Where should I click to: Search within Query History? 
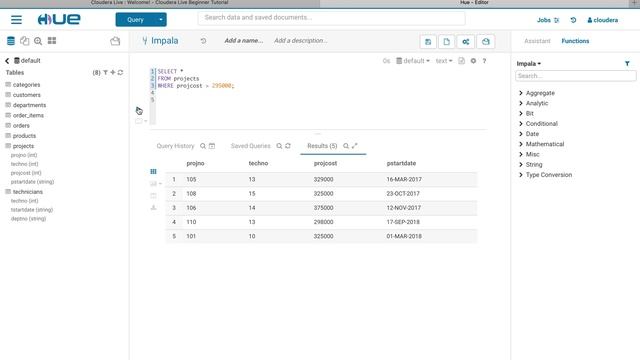[x=202, y=146]
